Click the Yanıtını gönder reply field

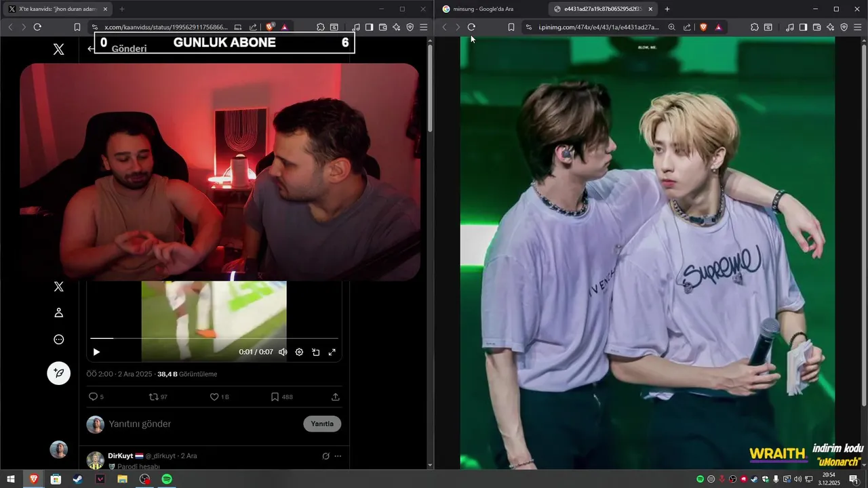click(x=203, y=424)
